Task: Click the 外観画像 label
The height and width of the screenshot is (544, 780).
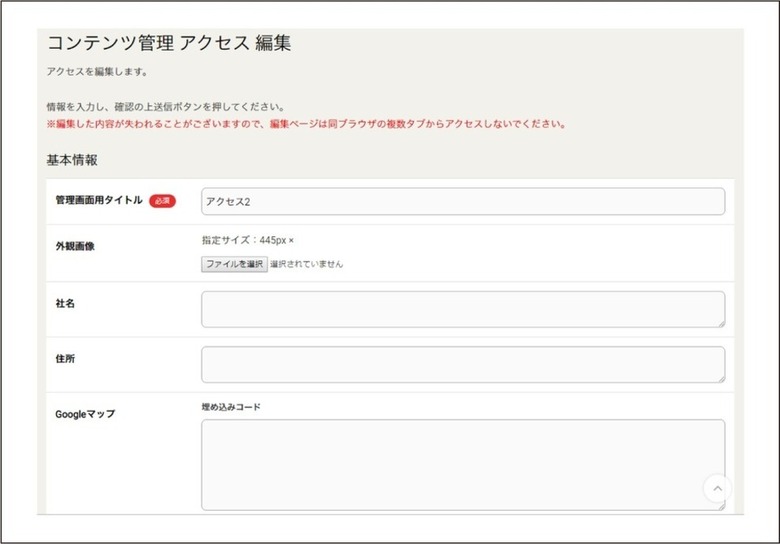Action: [75, 246]
